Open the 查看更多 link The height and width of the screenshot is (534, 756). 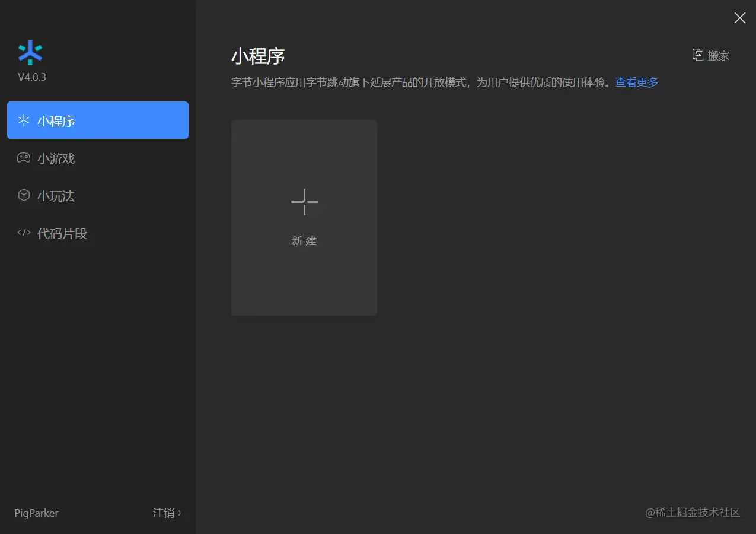tap(637, 82)
